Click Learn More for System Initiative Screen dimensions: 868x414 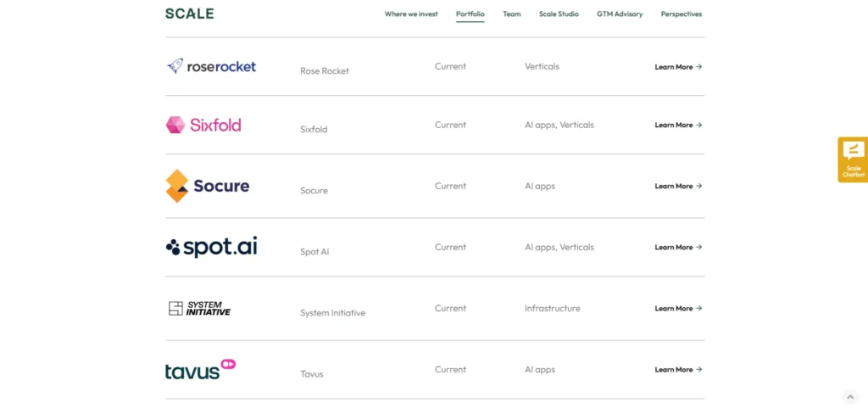(x=678, y=309)
